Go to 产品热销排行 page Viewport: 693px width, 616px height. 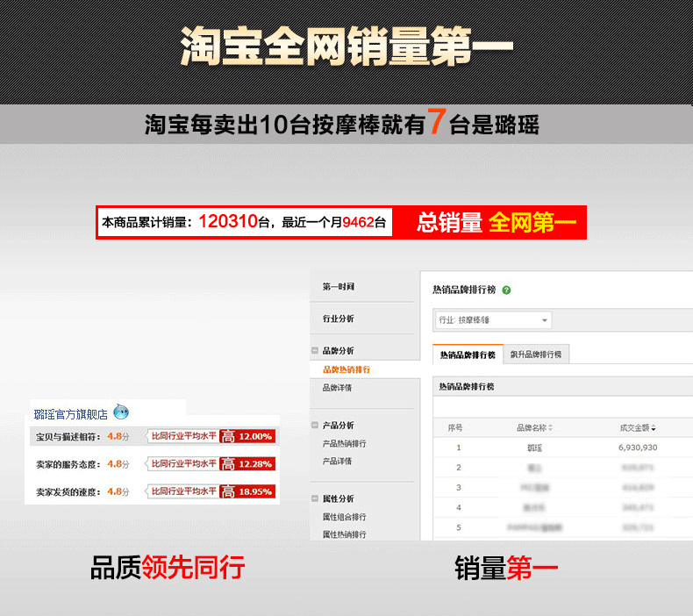coord(345,443)
